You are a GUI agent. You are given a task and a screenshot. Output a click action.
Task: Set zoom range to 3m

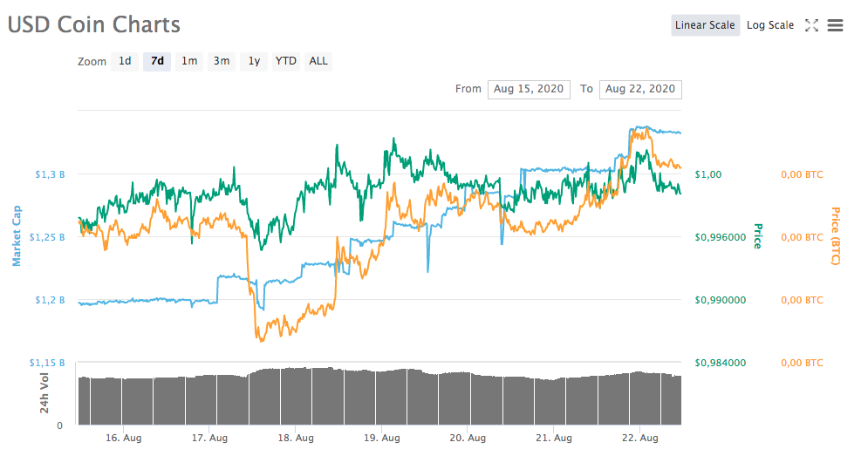tap(222, 61)
